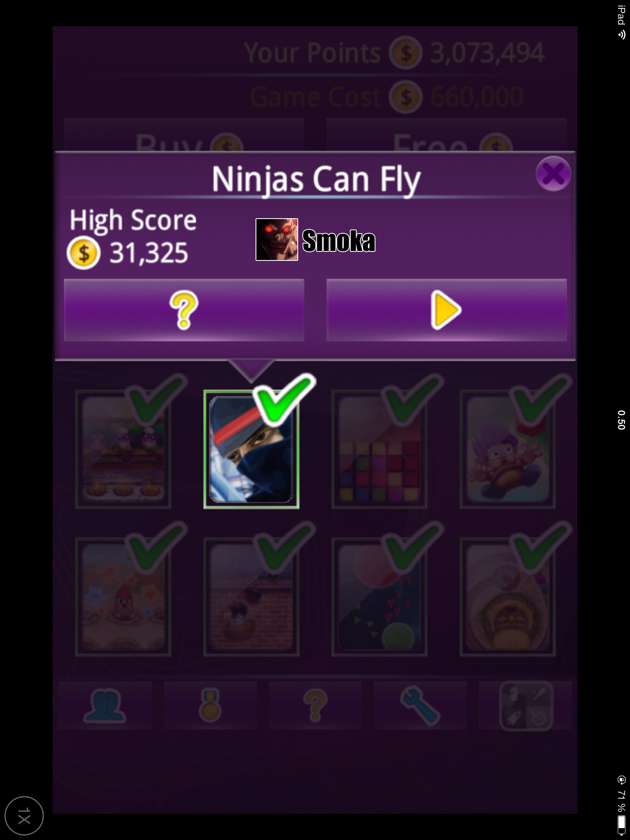Open the friends silhouette icon
The width and height of the screenshot is (630, 840).
(x=105, y=705)
